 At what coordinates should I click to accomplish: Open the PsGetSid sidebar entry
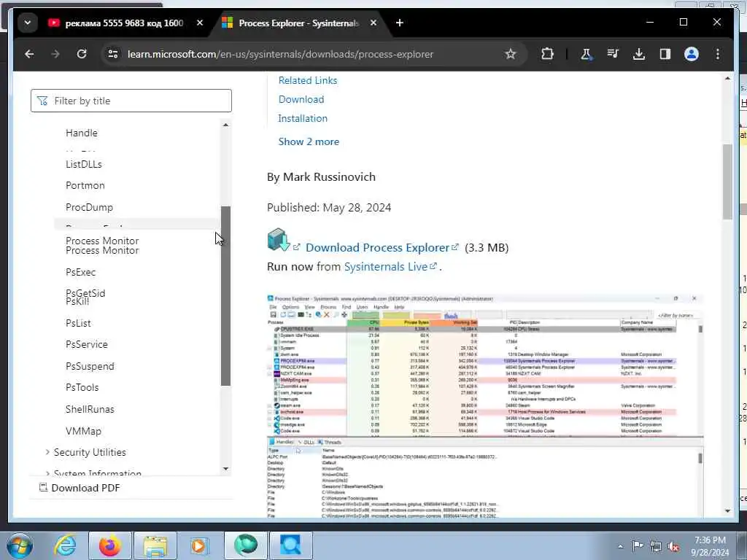[x=85, y=293]
